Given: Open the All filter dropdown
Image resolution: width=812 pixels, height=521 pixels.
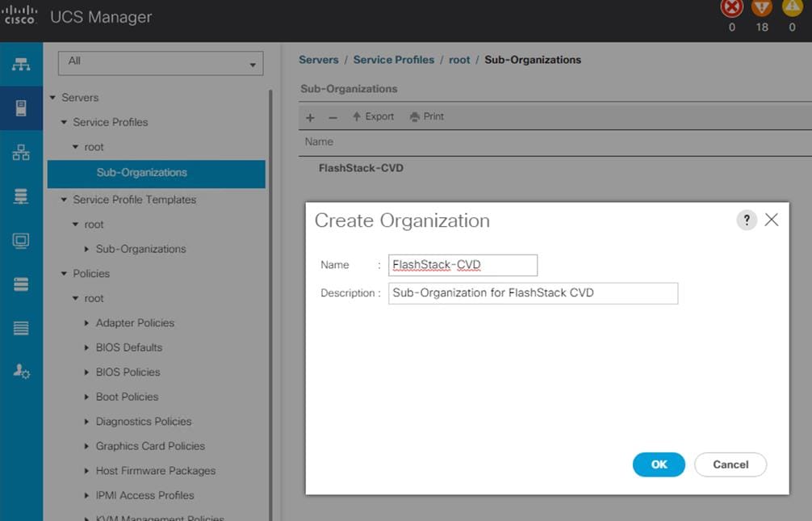Looking at the screenshot, I should pyautogui.click(x=161, y=63).
